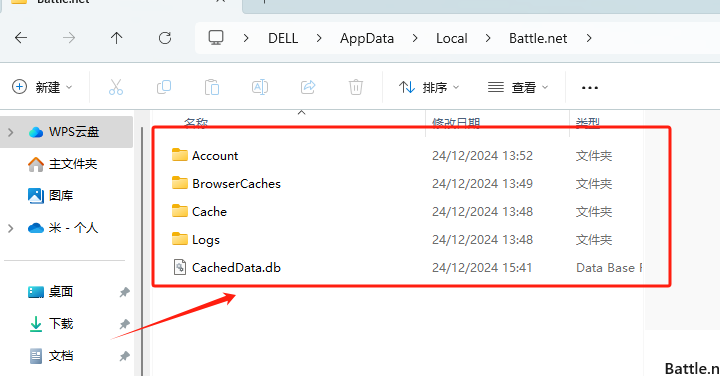Click the Delete trash icon

coord(356,87)
